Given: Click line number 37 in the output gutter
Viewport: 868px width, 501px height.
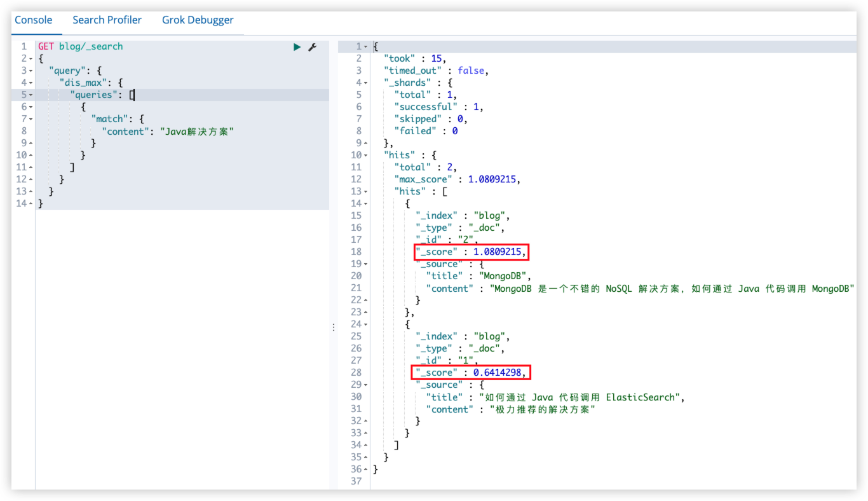Looking at the screenshot, I should pyautogui.click(x=356, y=481).
